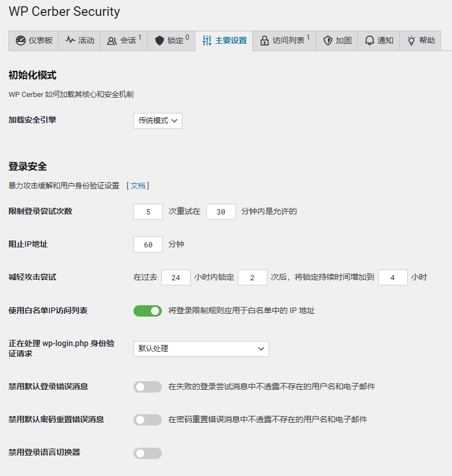This screenshot has height=476, width=452.
Task: Click the lockouts shield icon
Action: pos(159,41)
